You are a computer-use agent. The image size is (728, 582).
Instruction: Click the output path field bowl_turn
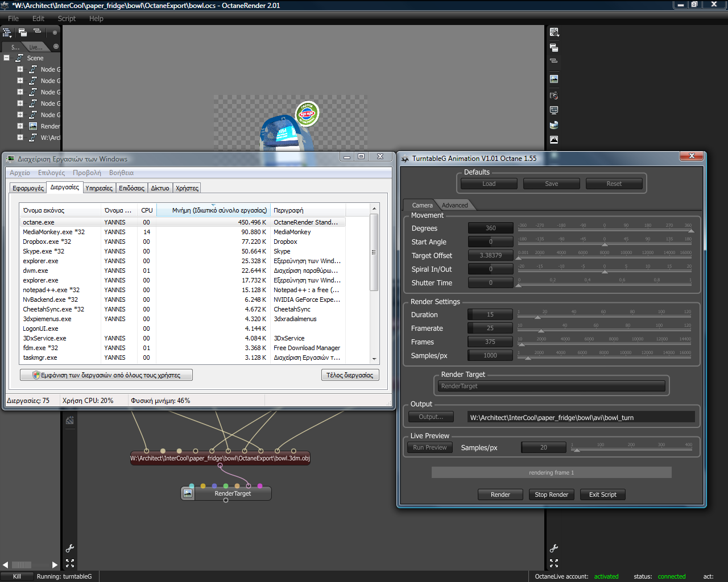coord(581,417)
